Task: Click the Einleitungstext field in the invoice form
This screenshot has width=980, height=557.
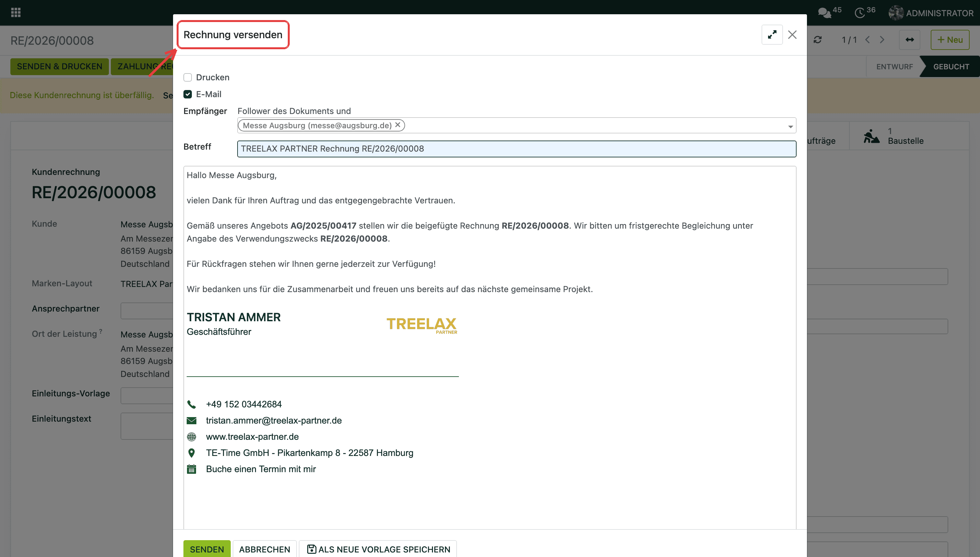Action: 147,426
